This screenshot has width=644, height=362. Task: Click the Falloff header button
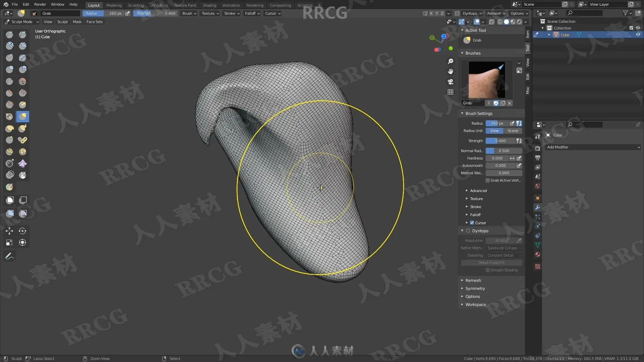tap(252, 13)
